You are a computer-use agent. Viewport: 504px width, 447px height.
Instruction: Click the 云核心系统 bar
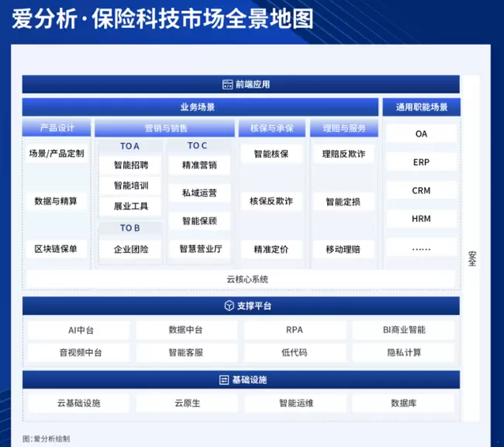tap(242, 279)
